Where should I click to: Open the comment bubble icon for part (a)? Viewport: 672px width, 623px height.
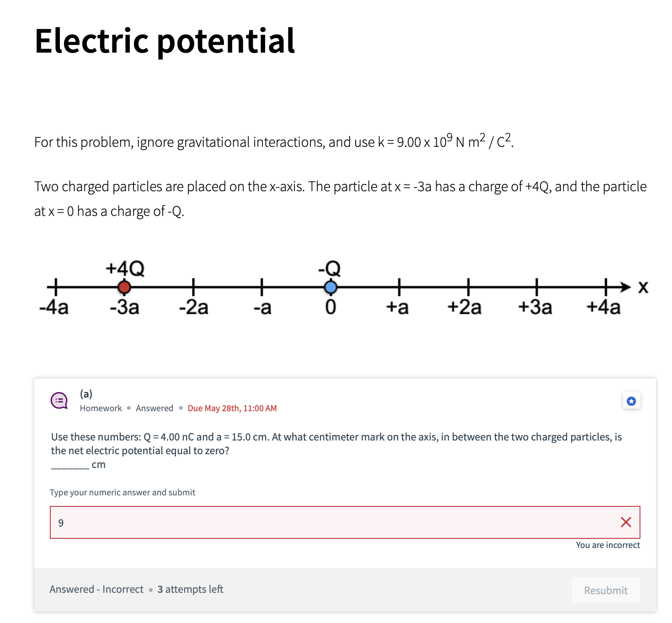click(59, 401)
